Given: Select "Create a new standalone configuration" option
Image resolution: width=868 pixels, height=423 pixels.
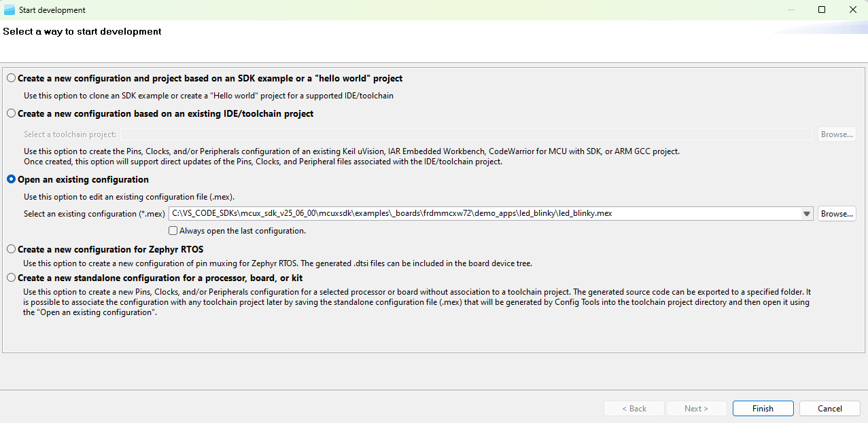Looking at the screenshot, I should coord(11,277).
